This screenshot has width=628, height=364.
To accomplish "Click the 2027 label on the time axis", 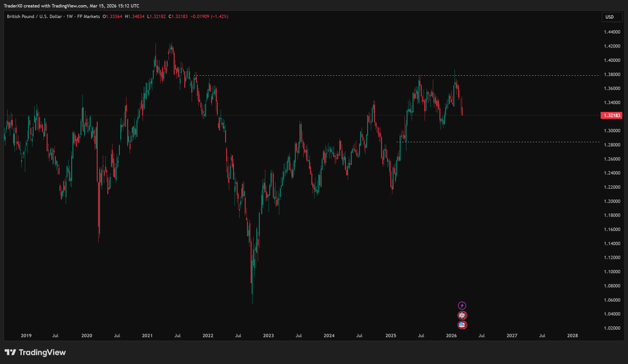I will 512,336.
